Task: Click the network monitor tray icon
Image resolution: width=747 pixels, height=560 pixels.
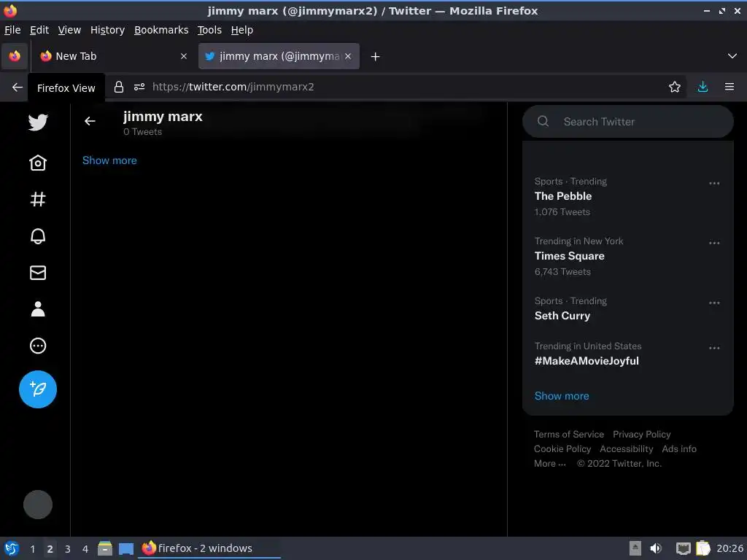Action: pos(683,548)
